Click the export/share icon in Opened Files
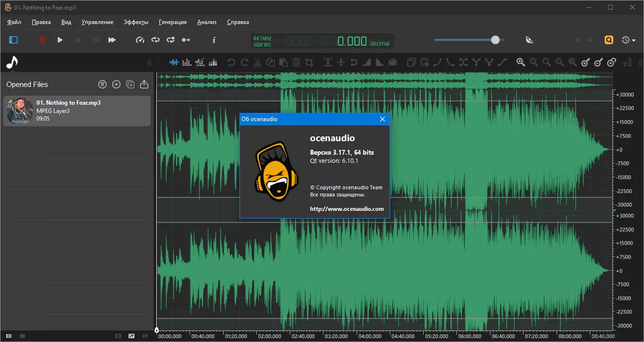Screen dimensions: 644x342 coord(144,85)
